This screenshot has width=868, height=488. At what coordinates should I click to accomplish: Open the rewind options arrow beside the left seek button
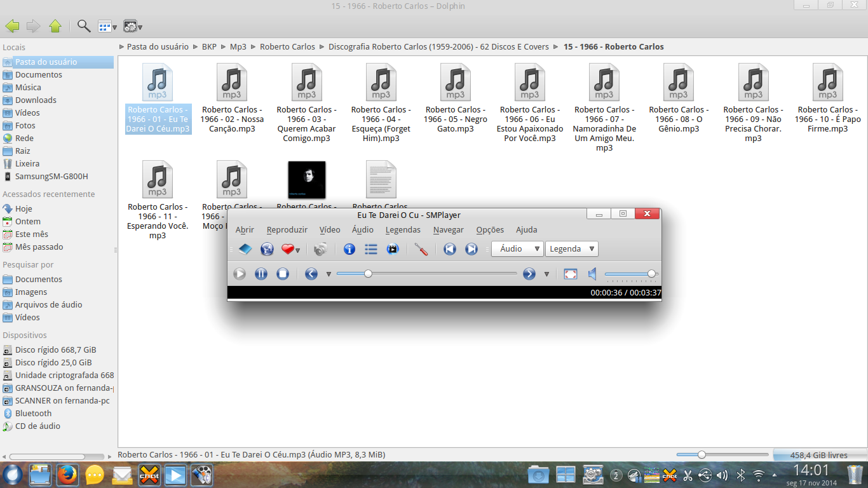(x=329, y=274)
